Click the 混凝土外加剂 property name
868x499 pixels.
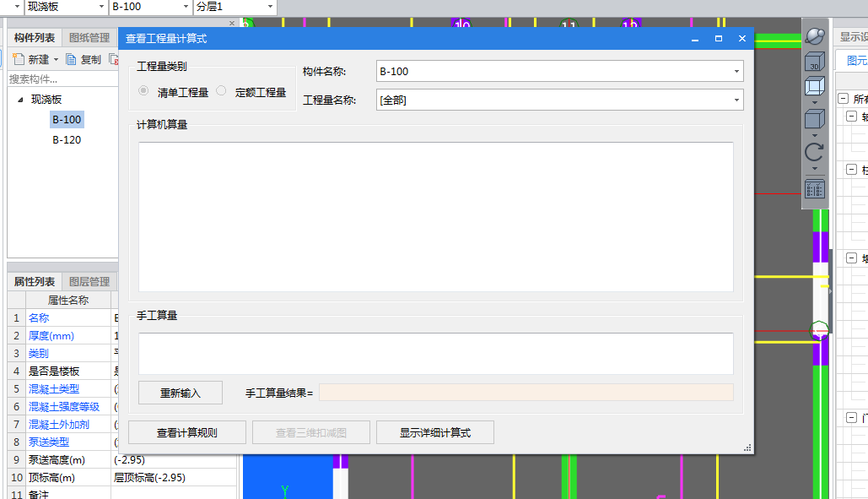pyautogui.click(x=59, y=424)
